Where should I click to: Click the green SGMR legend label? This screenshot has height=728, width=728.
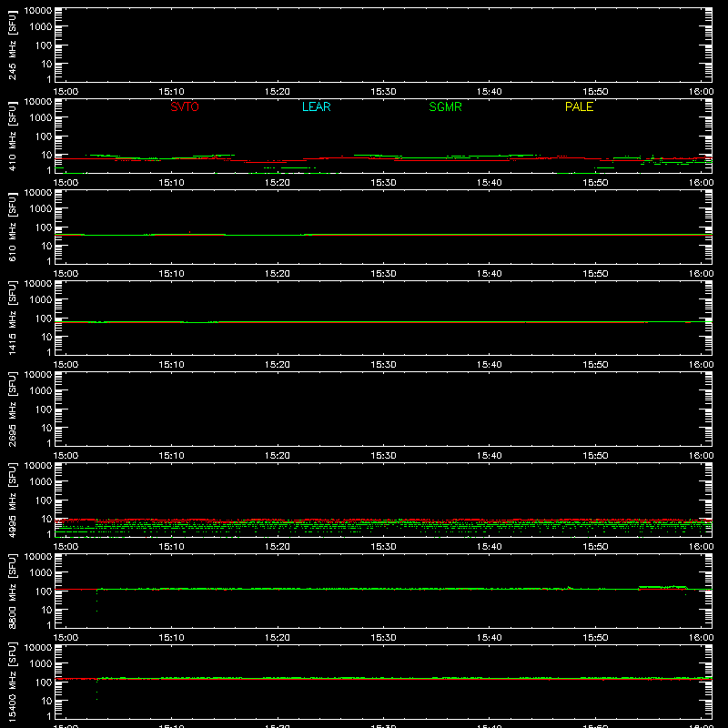[x=445, y=106]
